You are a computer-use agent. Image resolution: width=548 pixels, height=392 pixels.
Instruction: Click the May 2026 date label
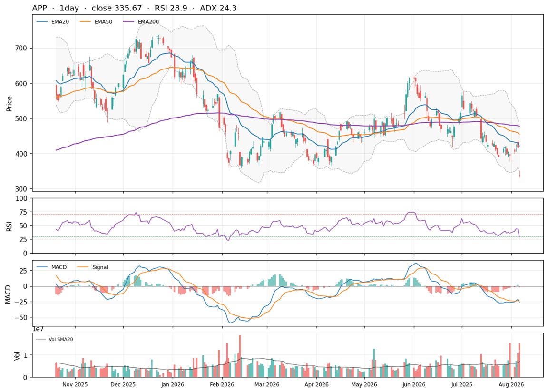(x=364, y=385)
